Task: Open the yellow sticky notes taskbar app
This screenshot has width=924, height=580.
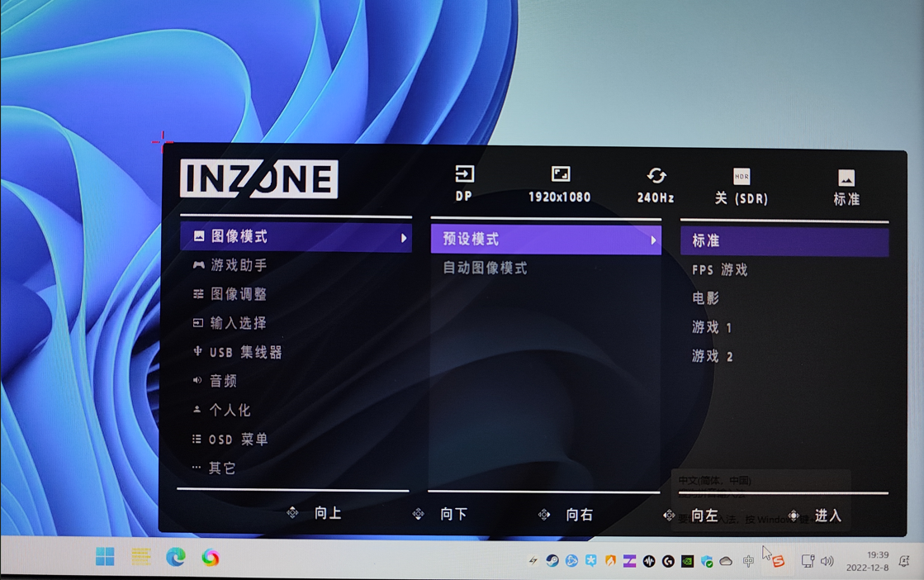Action: [x=141, y=556]
